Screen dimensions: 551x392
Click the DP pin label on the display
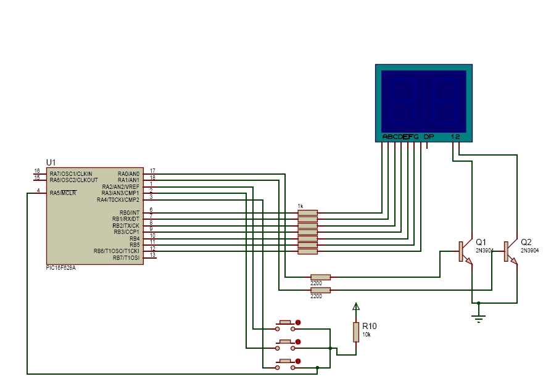coord(429,137)
